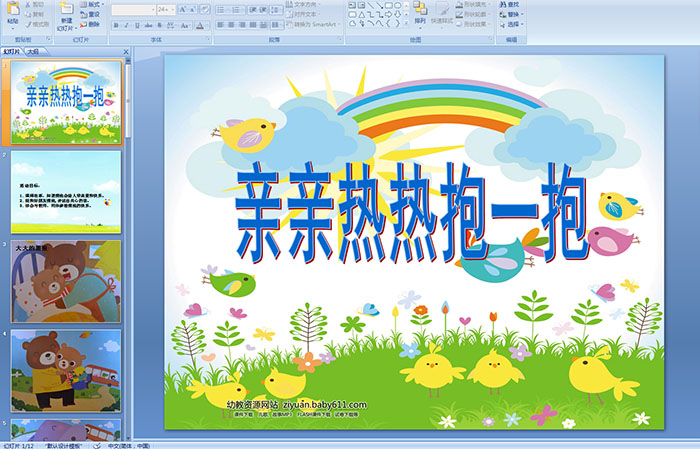Expand the shapes gallery More arrow
The image size is (700, 449).
(x=406, y=22)
